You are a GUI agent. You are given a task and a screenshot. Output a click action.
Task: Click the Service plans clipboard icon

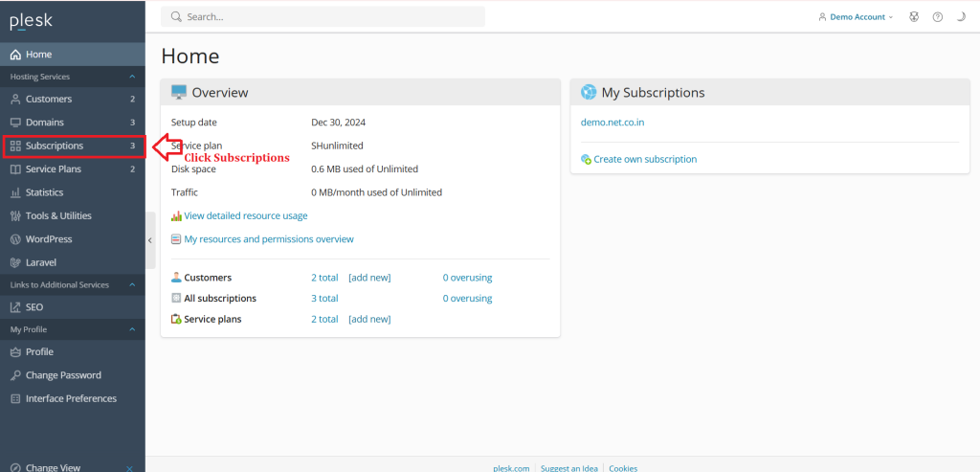176,319
